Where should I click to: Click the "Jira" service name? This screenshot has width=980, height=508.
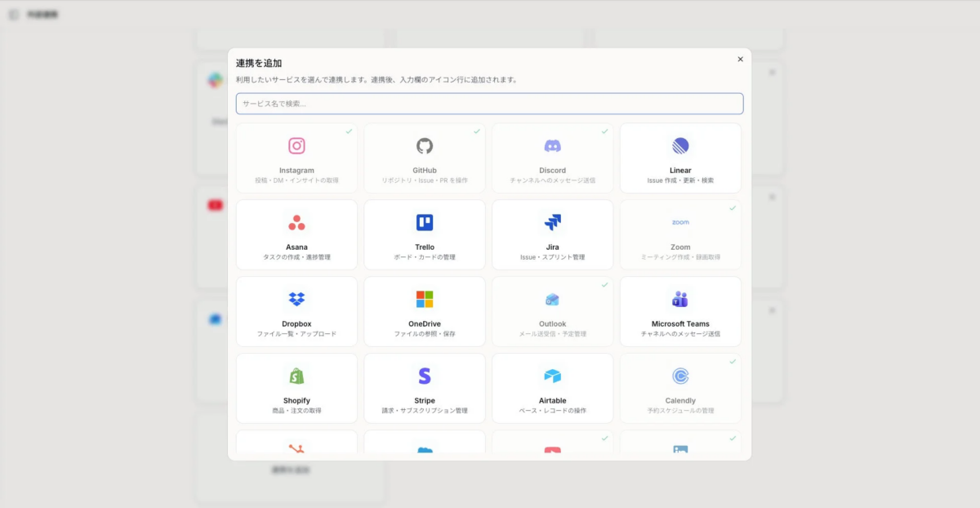pos(553,247)
